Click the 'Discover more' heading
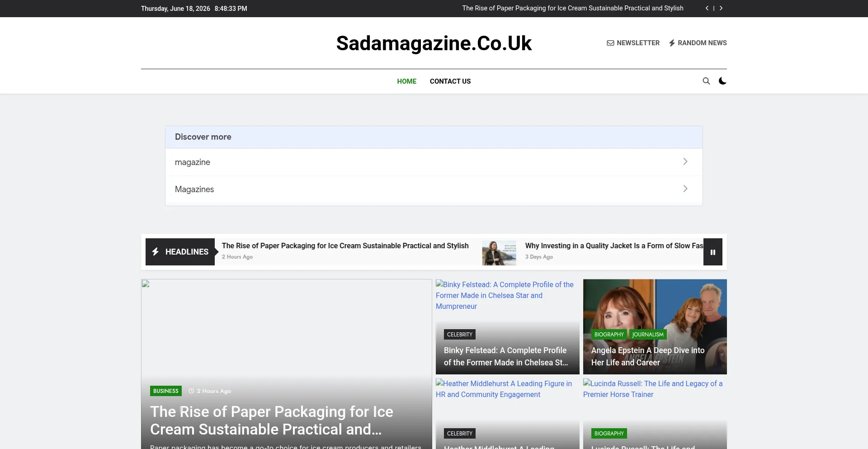Viewport: 868px width, 449px height. point(203,137)
